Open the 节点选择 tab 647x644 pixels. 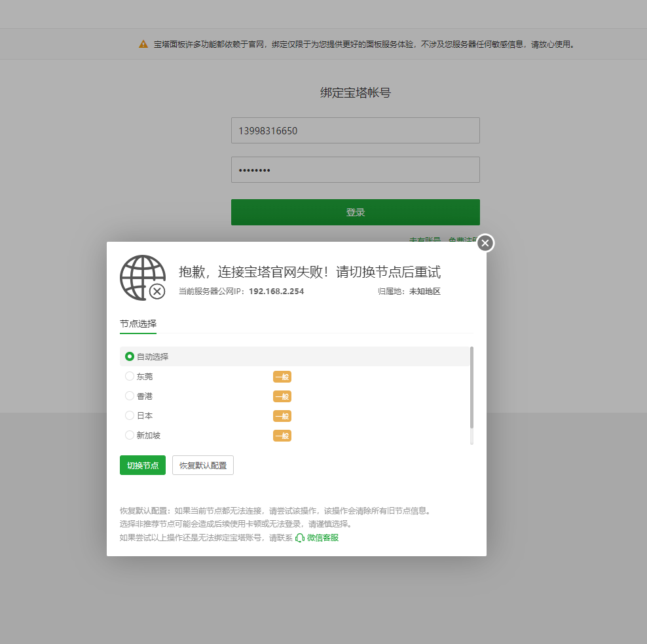point(138,324)
